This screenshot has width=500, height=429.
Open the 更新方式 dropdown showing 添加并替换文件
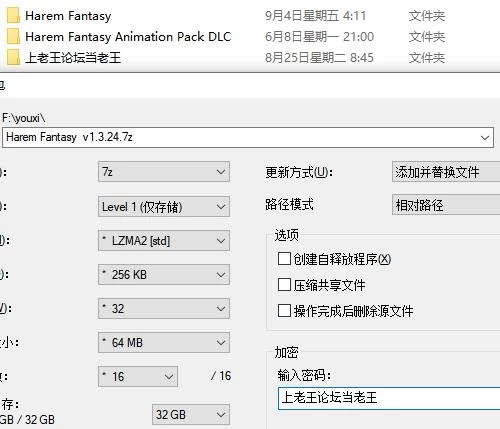(x=446, y=172)
